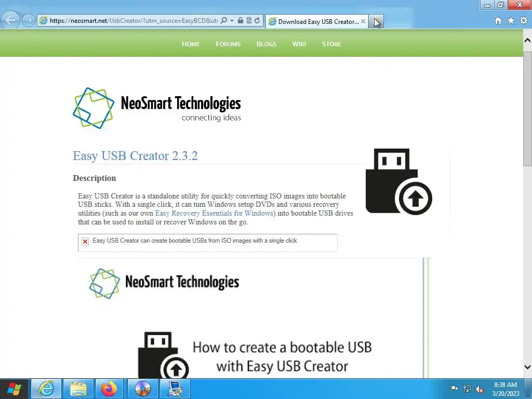Refresh the page with the reload icon
532x399 pixels.
click(x=257, y=21)
